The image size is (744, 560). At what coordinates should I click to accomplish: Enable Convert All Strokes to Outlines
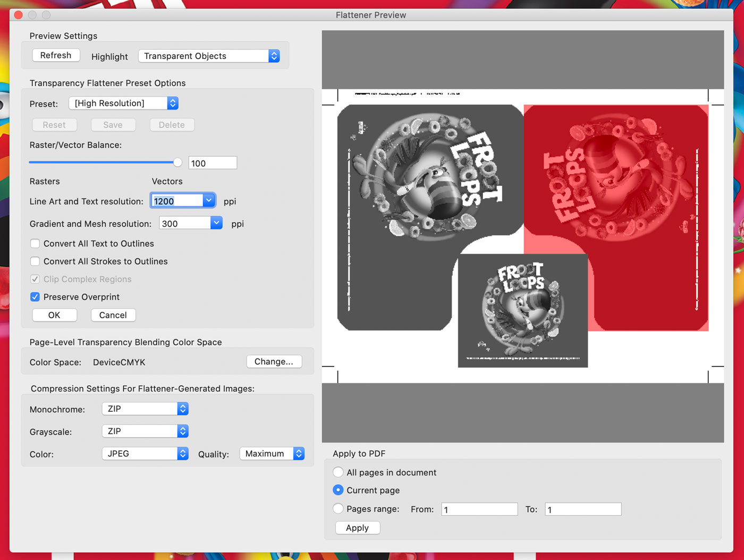[x=35, y=261]
